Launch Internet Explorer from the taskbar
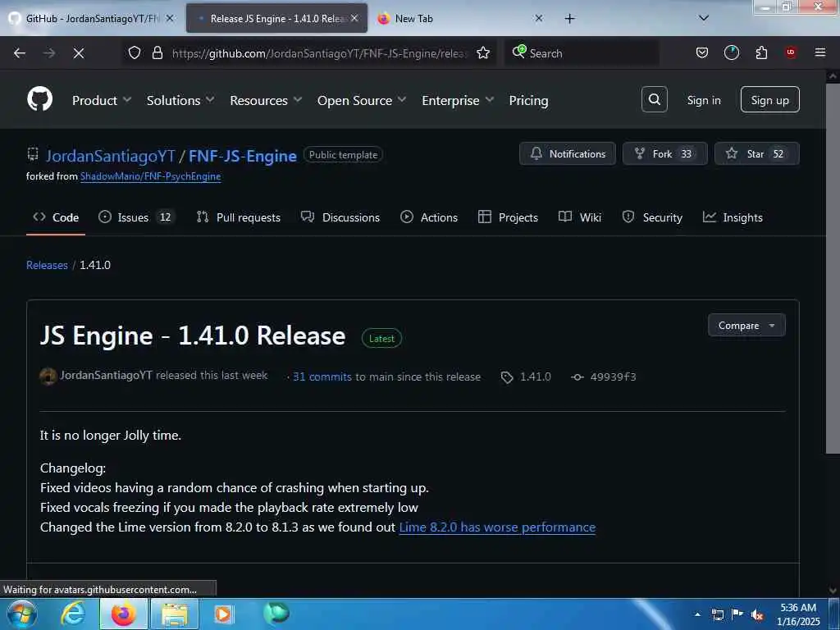This screenshot has height=630, width=840. click(x=73, y=614)
